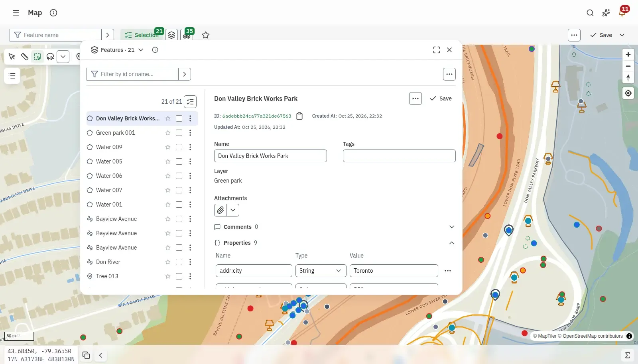Star the Water 005 feature
Screen dimensions: 638x364
pyautogui.click(x=168, y=161)
